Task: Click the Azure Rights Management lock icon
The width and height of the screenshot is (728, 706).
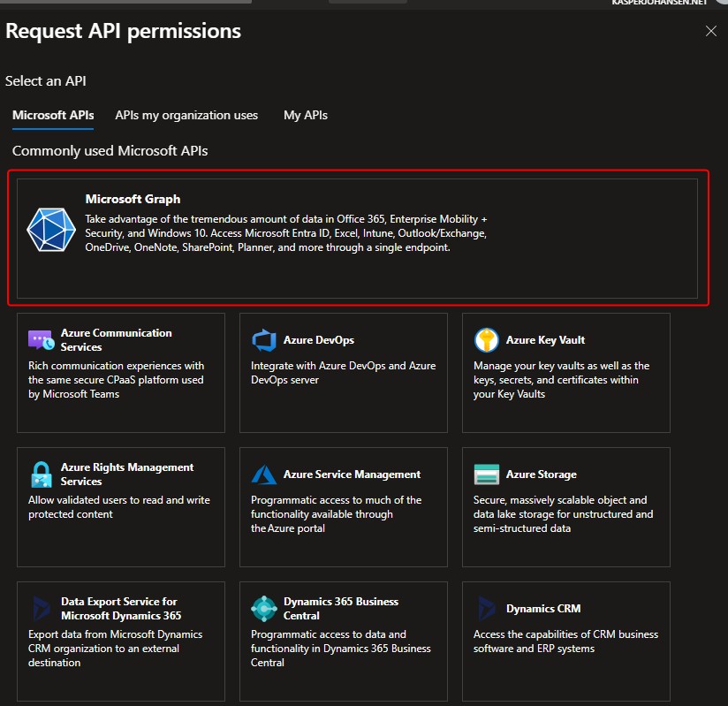Action: click(42, 474)
